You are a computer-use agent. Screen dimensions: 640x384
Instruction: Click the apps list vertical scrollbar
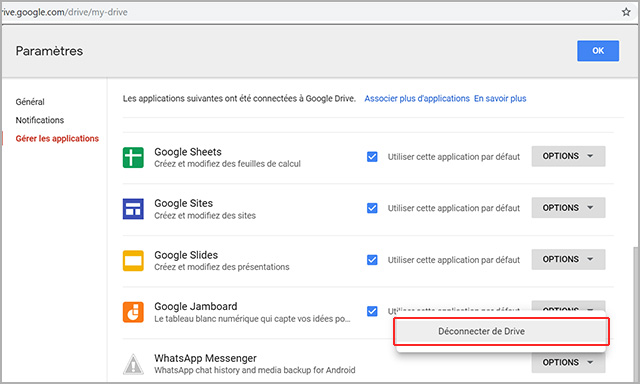pyautogui.click(x=636, y=314)
